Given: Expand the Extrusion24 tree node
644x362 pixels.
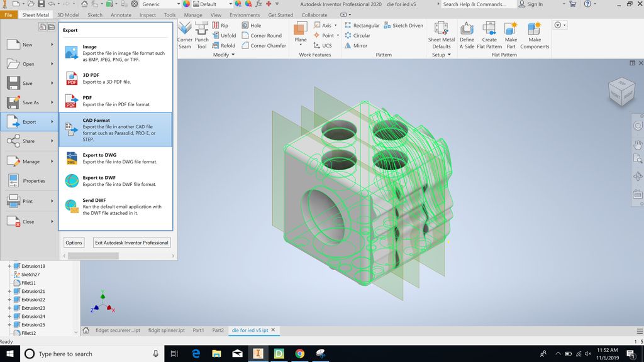Looking at the screenshot, I should 9,317.
